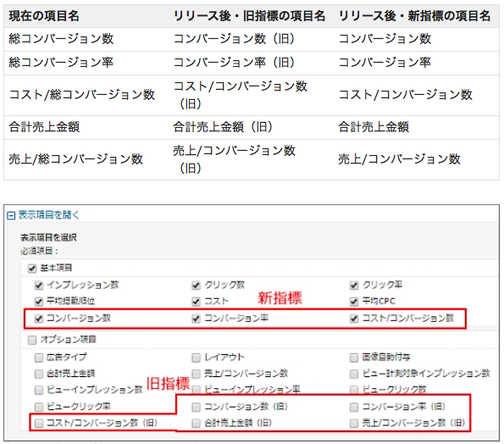Uncheck the インプレッション数 checkbox
The width and height of the screenshot is (504, 444).
[39, 286]
